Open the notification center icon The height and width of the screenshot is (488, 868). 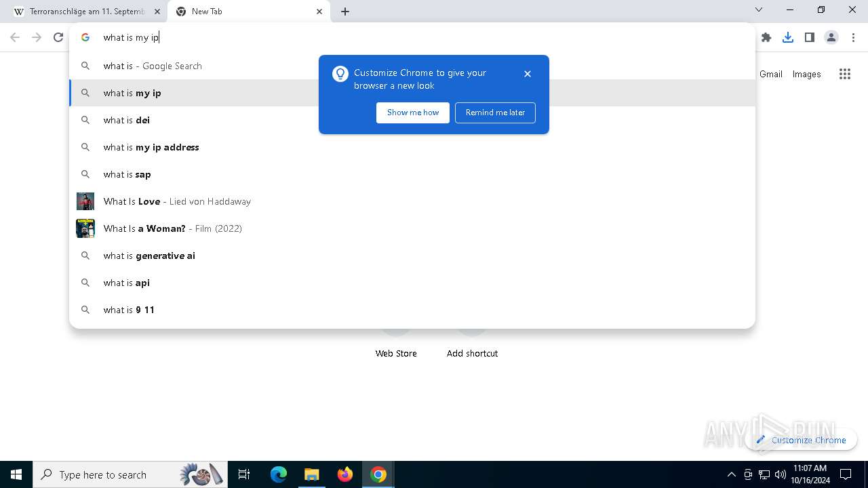(846, 474)
